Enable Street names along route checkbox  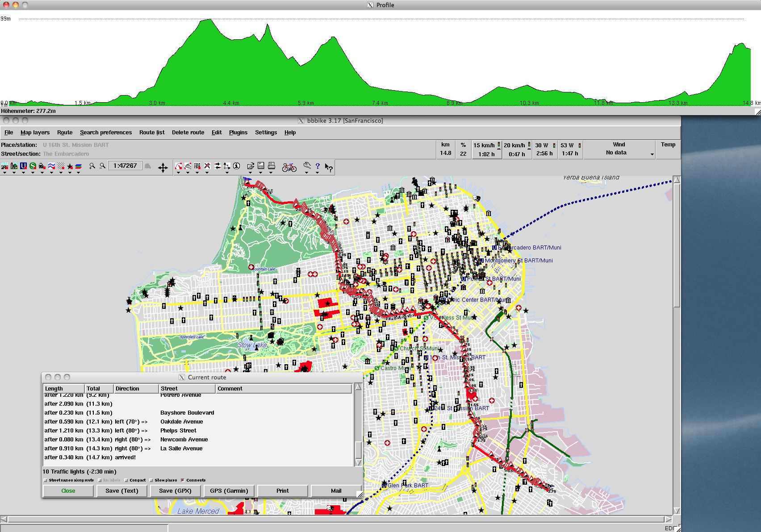(45, 480)
